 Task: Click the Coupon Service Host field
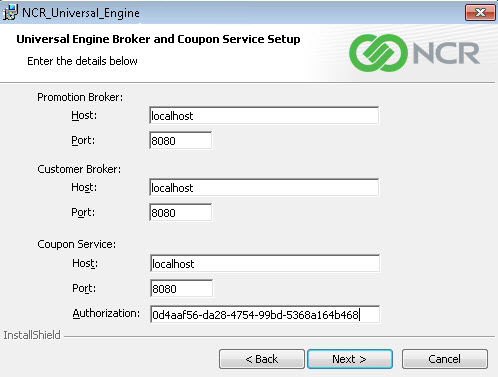265,264
